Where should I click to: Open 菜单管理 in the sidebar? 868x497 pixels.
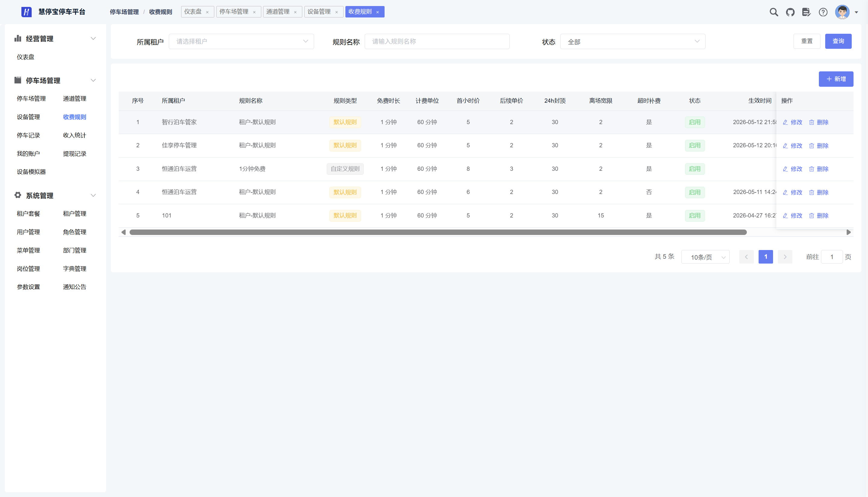tap(28, 251)
